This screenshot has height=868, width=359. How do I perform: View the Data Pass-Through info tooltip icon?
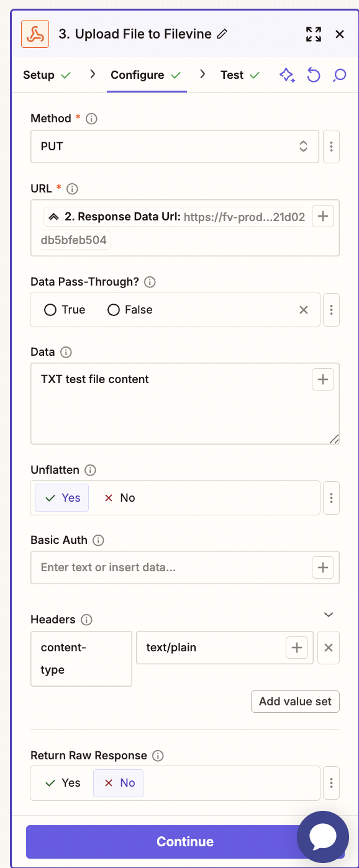point(149,282)
